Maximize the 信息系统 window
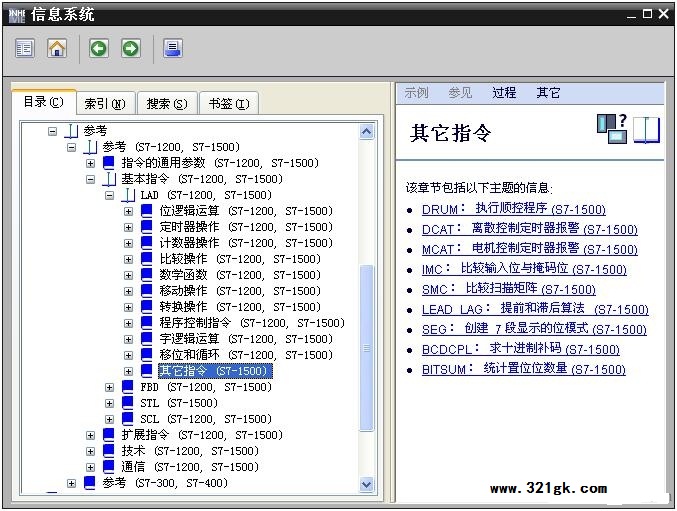 pyautogui.click(x=647, y=14)
